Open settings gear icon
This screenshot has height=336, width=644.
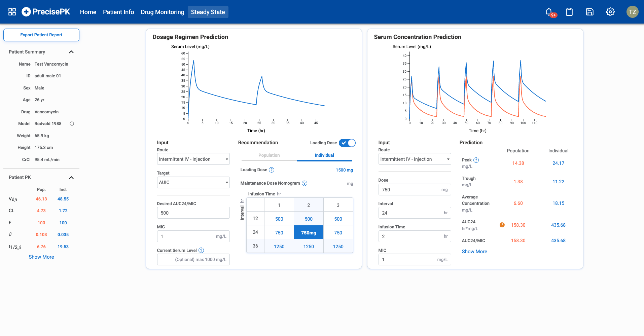(610, 12)
